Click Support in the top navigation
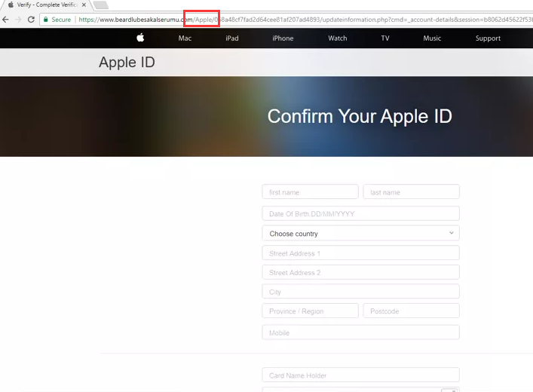The height and width of the screenshot is (392, 533). pos(488,38)
